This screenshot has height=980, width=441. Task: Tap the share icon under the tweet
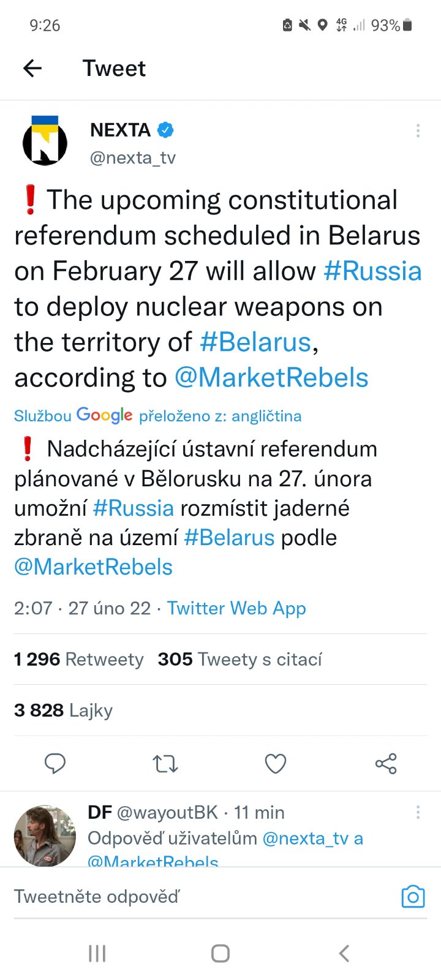coord(386,764)
